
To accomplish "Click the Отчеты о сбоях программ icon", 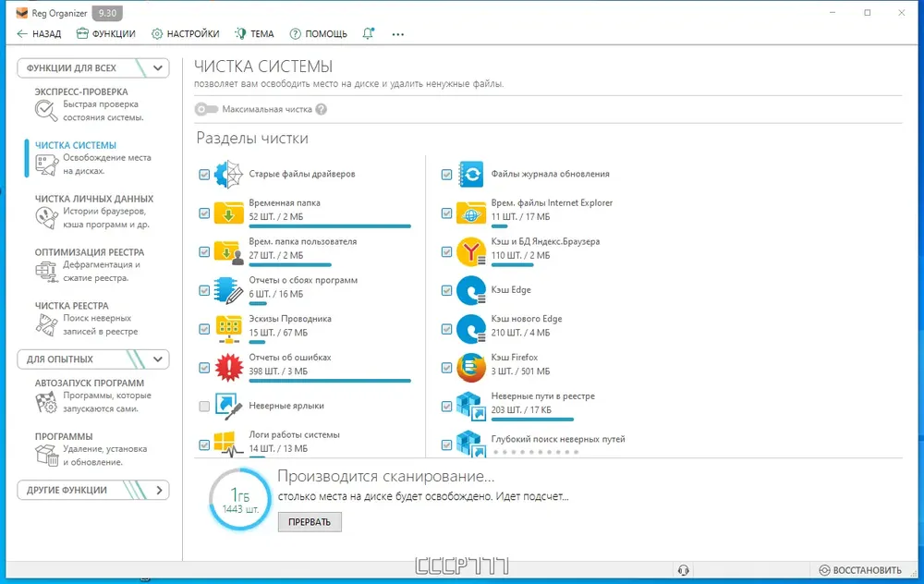I will [228, 290].
